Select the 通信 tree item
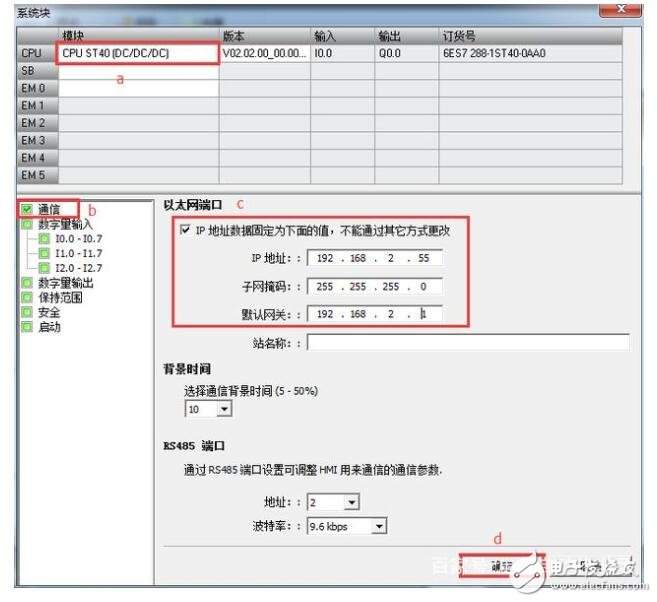 click(49, 209)
